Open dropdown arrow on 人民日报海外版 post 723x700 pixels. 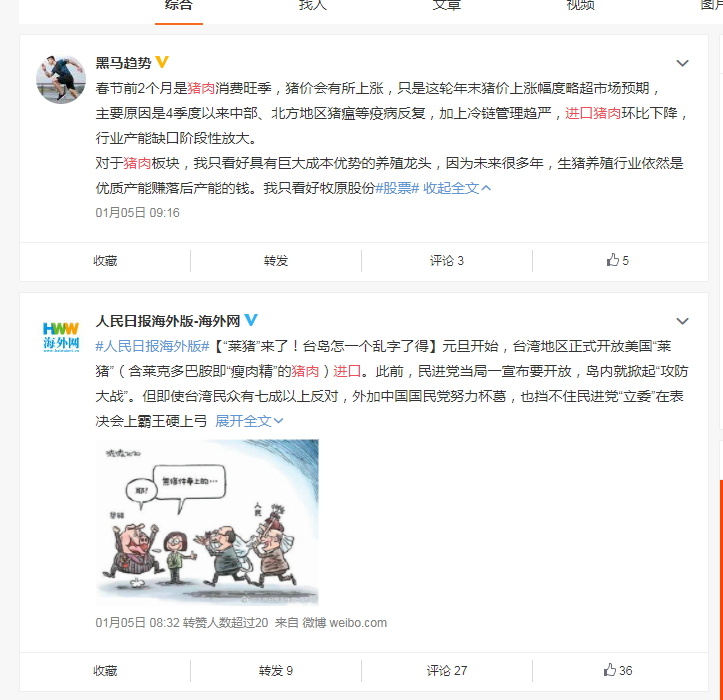pyautogui.click(x=682, y=321)
